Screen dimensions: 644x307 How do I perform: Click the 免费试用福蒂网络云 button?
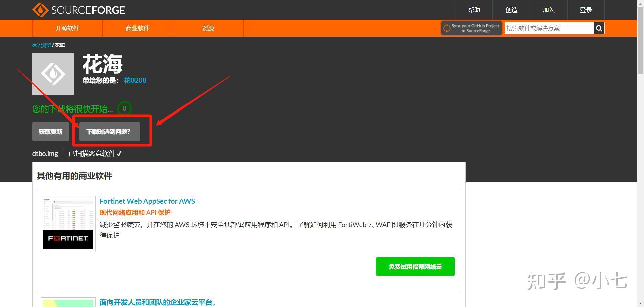415,267
